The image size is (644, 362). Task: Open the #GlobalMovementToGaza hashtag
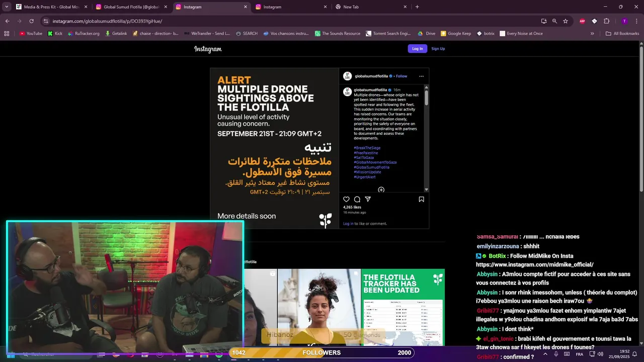[x=375, y=162]
